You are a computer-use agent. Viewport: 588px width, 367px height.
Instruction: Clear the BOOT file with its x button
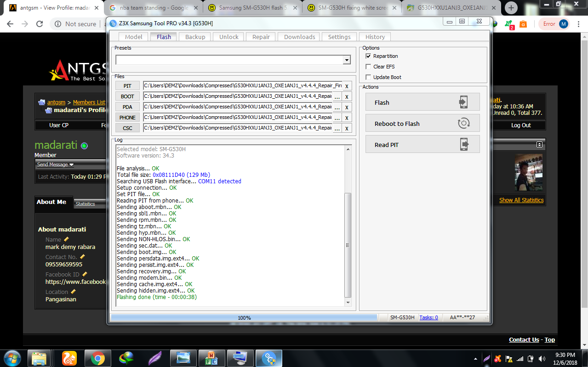click(x=347, y=96)
